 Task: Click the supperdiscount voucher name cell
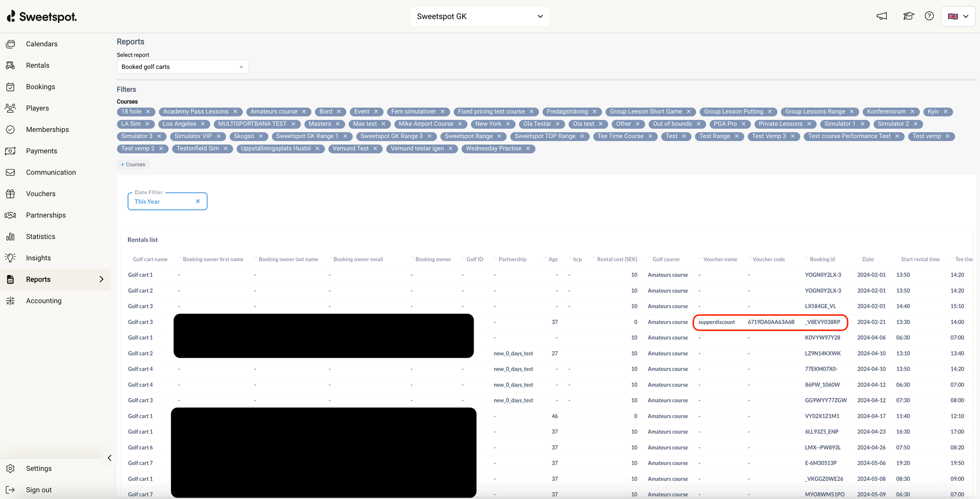[716, 322]
